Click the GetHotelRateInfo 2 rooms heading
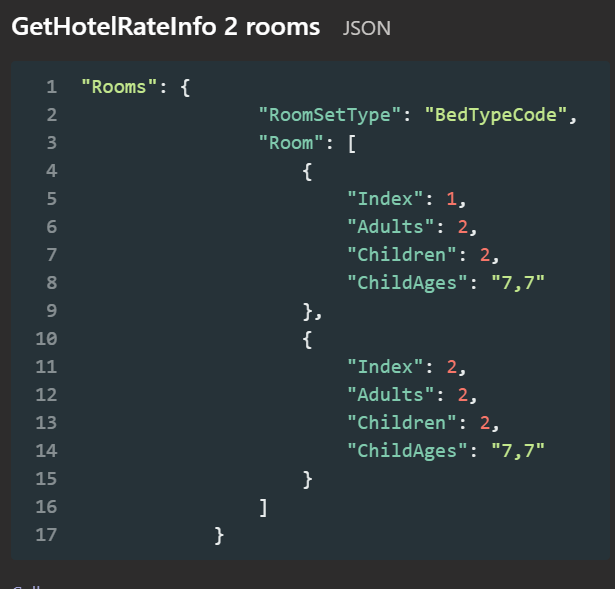This screenshot has width=615, height=589. click(x=166, y=27)
